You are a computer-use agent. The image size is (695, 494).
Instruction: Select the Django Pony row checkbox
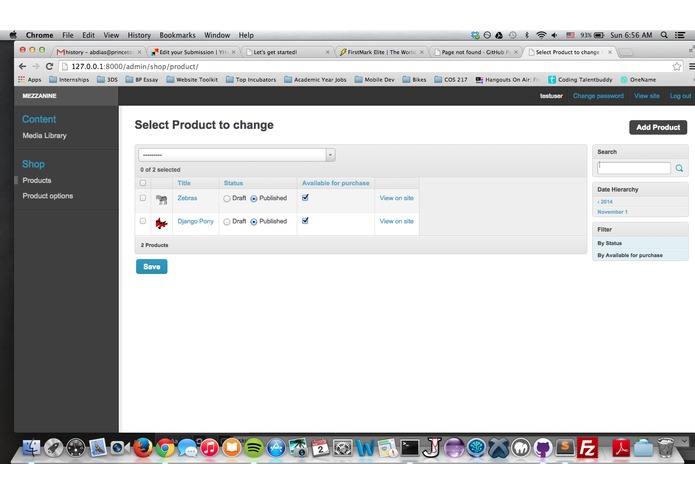[143, 221]
